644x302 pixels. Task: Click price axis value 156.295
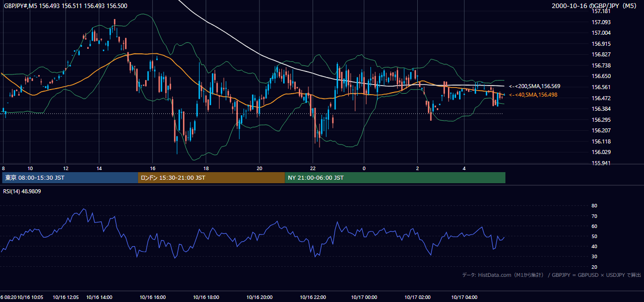coord(601,120)
